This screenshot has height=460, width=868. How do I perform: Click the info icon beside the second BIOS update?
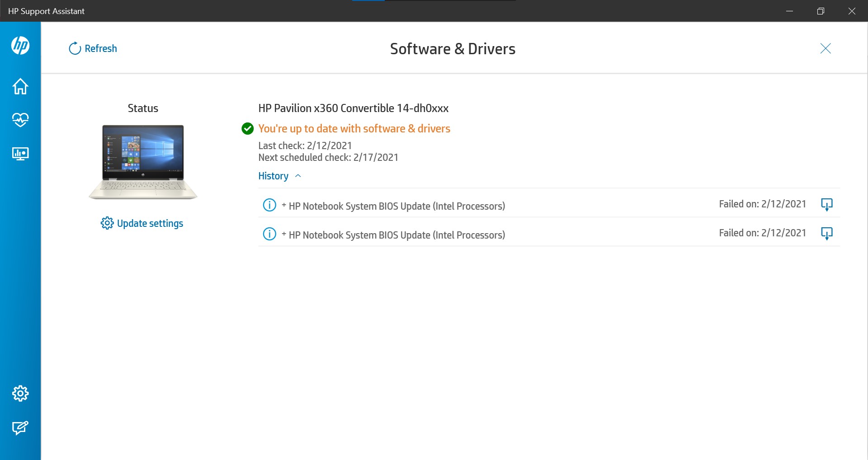(269, 234)
